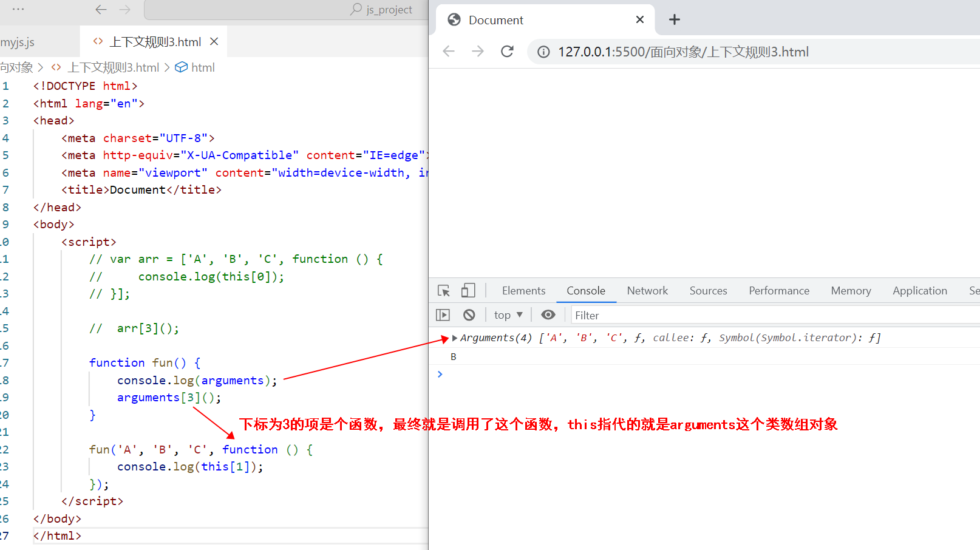Click the console.log(arguments) code line
This screenshot has height=550, width=980.
pos(197,381)
